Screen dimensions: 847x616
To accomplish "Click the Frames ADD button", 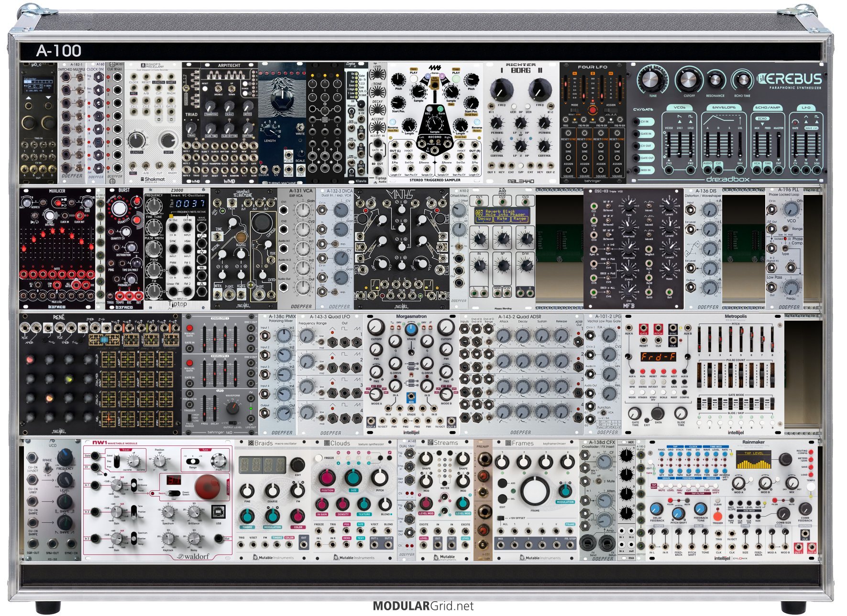I will (502, 483).
